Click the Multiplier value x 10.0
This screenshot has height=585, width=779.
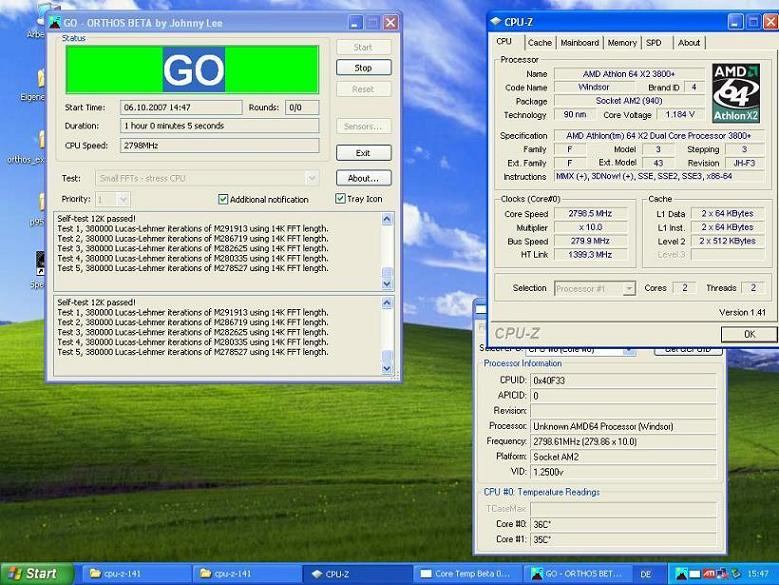click(590, 227)
